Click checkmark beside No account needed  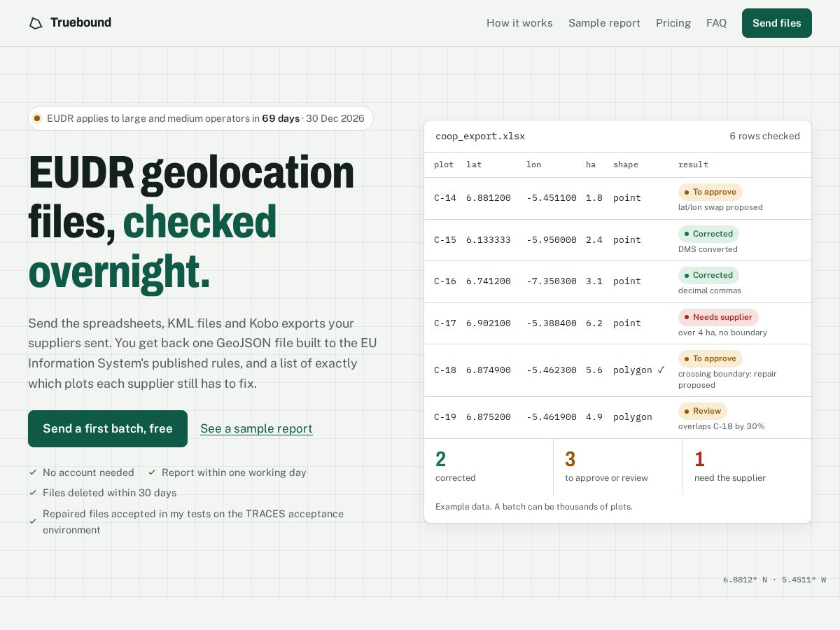tap(33, 472)
